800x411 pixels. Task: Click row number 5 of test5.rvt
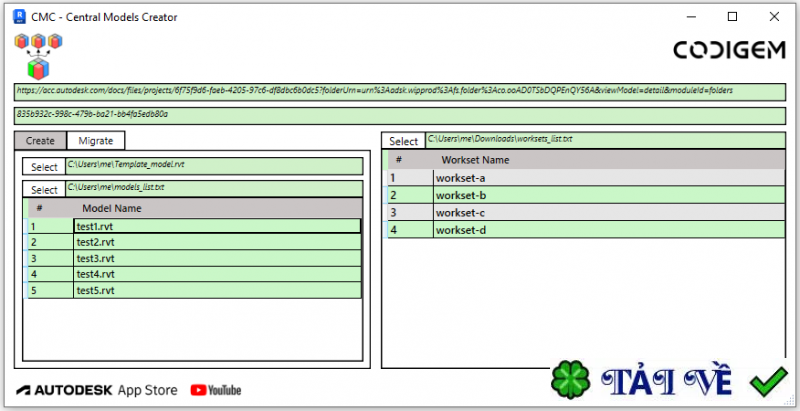pyautogui.click(x=51, y=291)
